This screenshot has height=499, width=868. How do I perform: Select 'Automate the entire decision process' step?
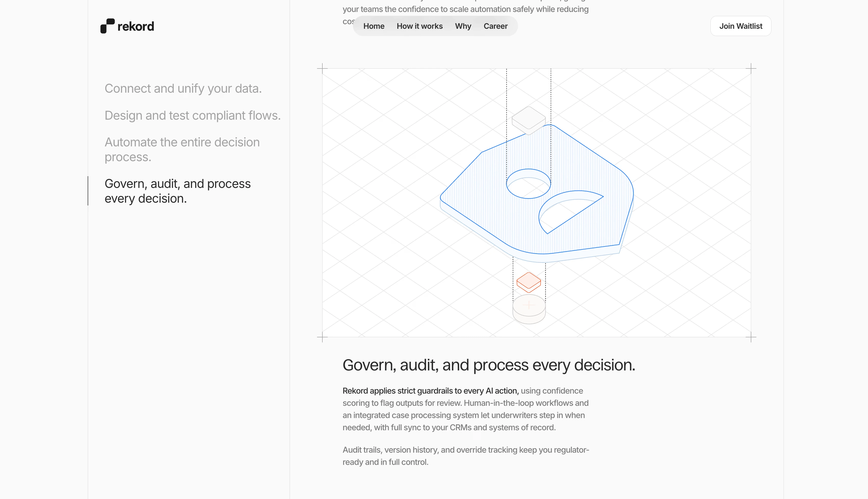pyautogui.click(x=182, y=149)
